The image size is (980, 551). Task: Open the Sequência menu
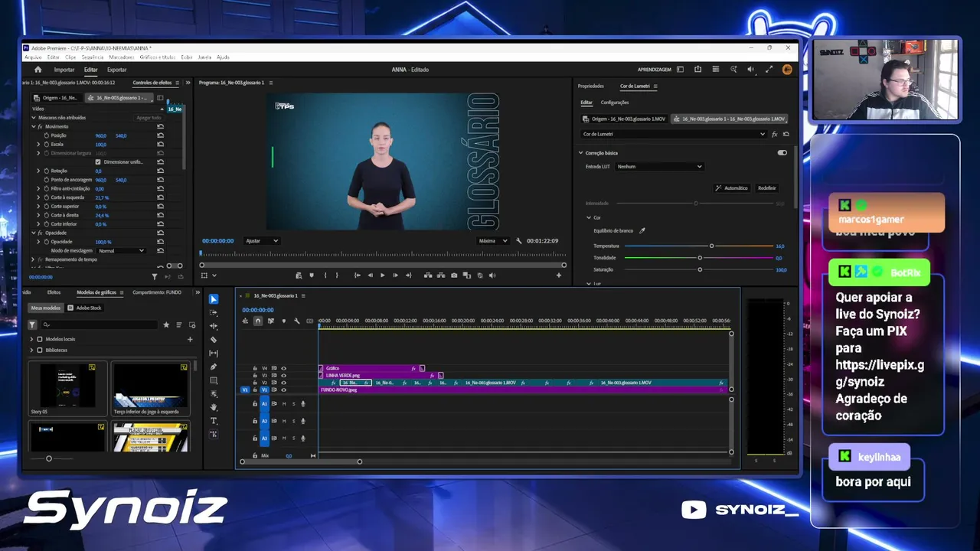(93, 57)
